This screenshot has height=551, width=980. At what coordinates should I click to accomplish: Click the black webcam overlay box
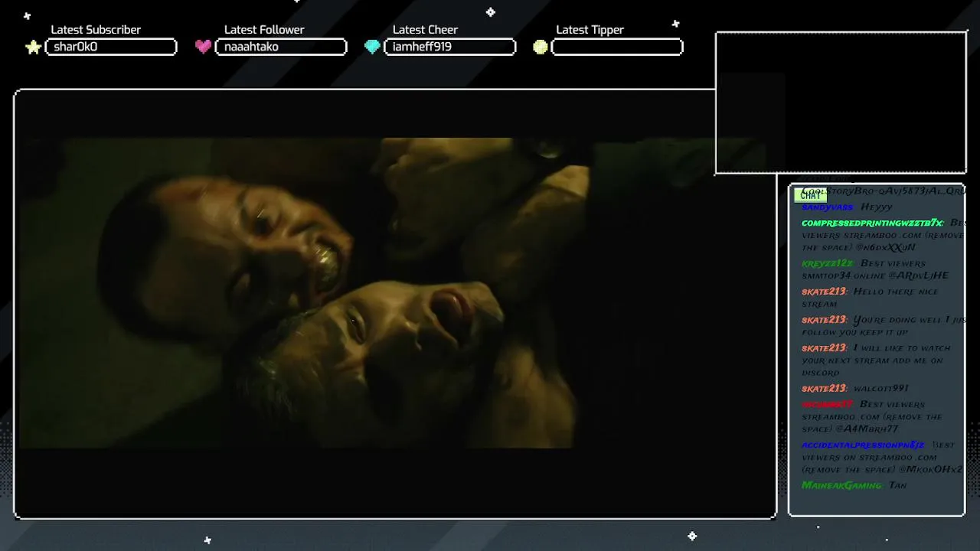pyautogui.click(x=841, y=103)
